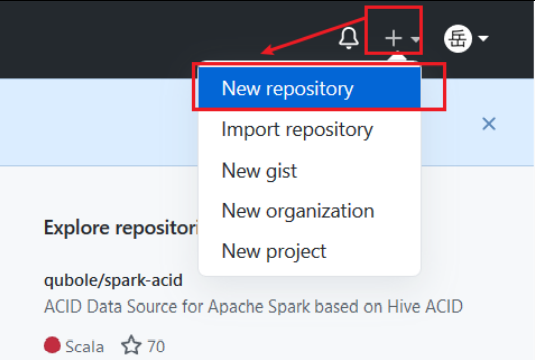
Task: Click the plus create-new icon
Action: point(393,38)
